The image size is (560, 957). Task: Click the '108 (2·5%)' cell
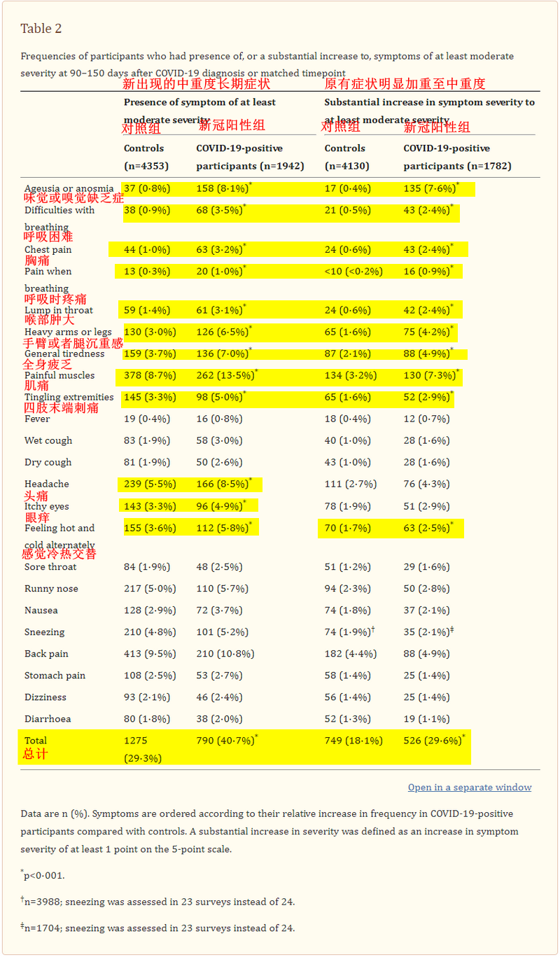click(x=149, y=676)
